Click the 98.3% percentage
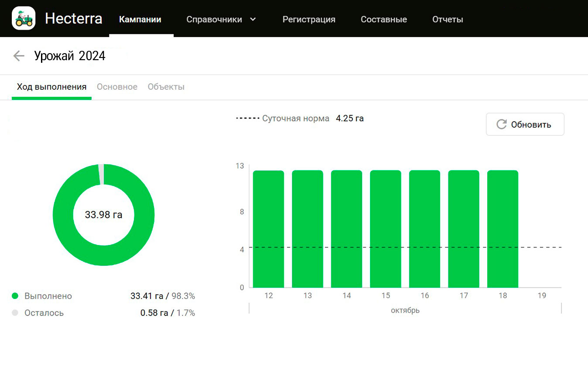588x367 pixels. pyautogui.click(x=183, y=296)
